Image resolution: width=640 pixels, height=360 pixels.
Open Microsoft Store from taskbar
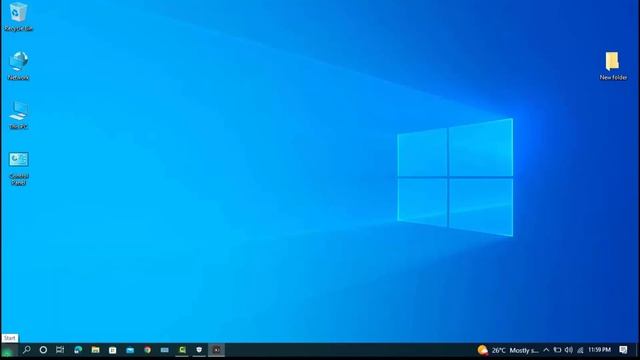click(113, 350)
